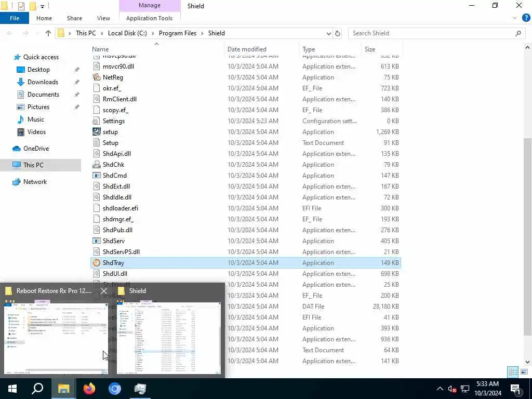Screen dimensions: 532x399
Task: Click the network tray icon
Action: (465, 389)
